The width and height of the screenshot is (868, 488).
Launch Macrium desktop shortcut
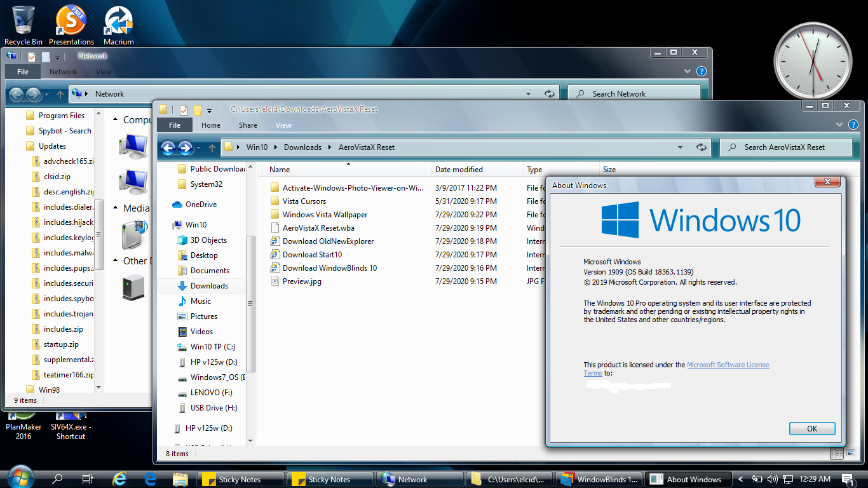pyautogui.click(x=119, y=25)
